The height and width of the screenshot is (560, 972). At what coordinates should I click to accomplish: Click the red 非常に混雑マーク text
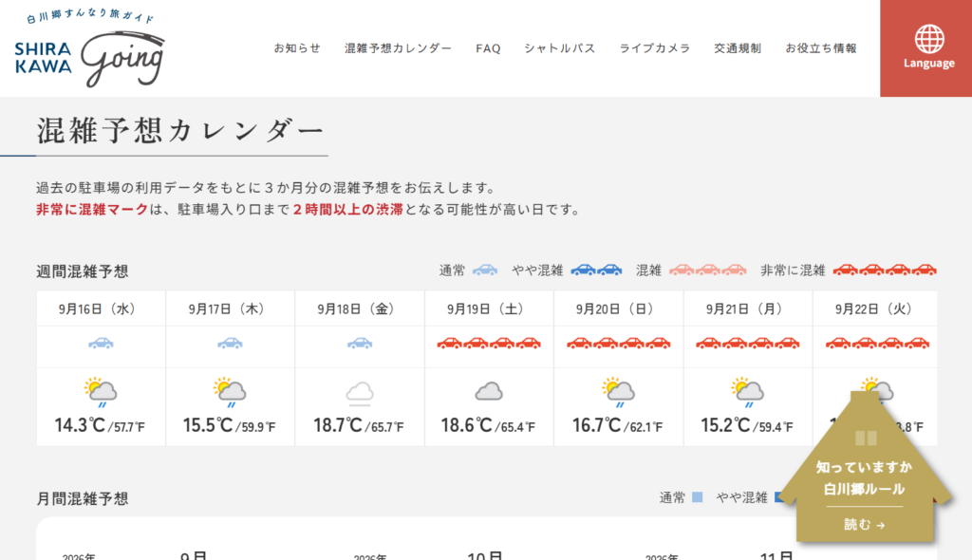(x=92, y=210)
